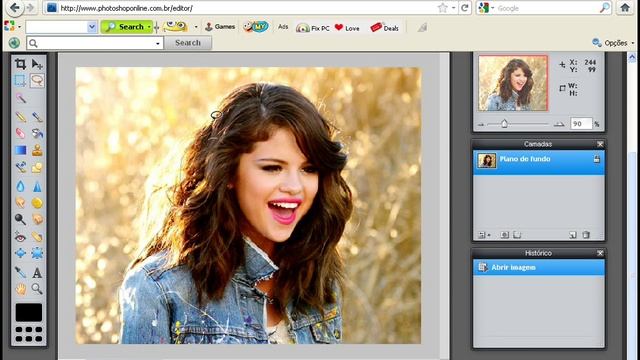Open the foreground black color swatch

tap(29, 313)
